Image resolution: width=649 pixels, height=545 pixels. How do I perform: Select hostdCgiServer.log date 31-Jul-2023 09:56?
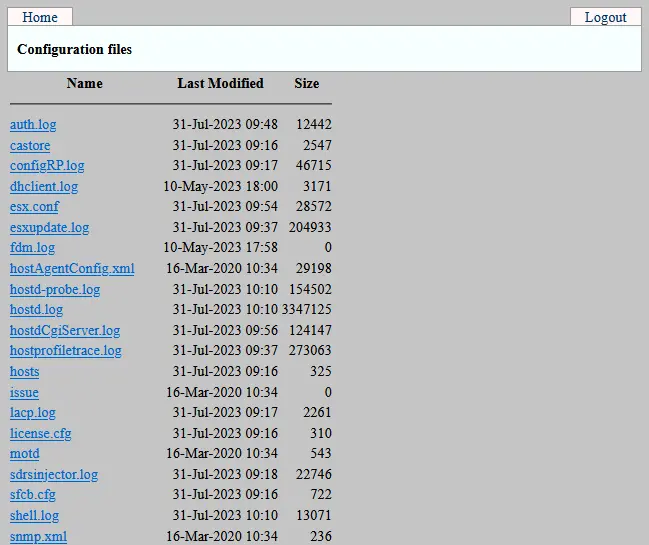click(x=225, y=330)
